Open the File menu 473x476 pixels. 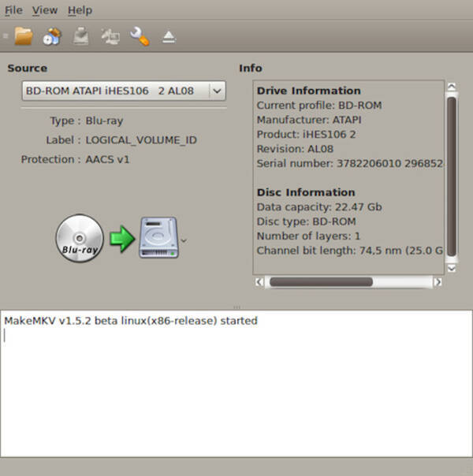pos(13,10)
